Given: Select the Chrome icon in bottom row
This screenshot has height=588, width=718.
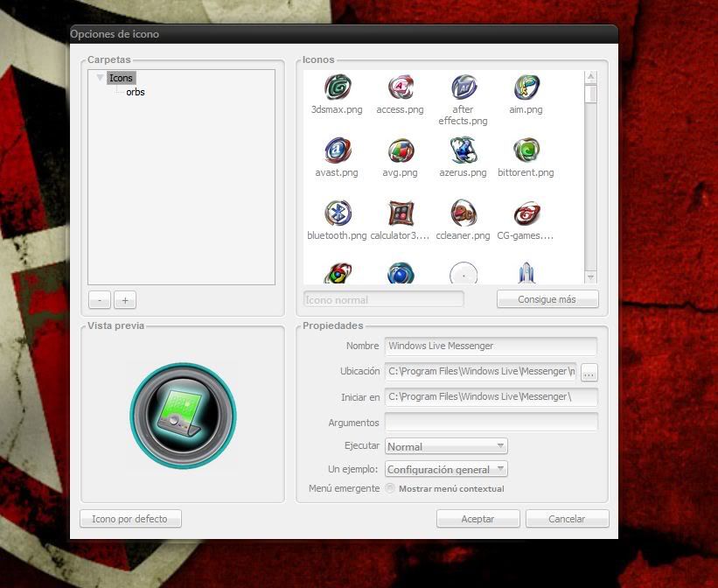Looking at the screenshot, I should click(x=338, y=273).
